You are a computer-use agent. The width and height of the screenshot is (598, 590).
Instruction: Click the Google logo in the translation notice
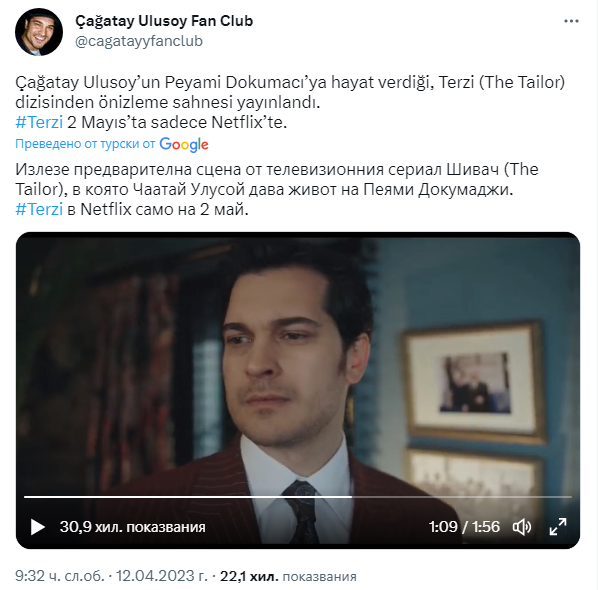coord(184,145)
